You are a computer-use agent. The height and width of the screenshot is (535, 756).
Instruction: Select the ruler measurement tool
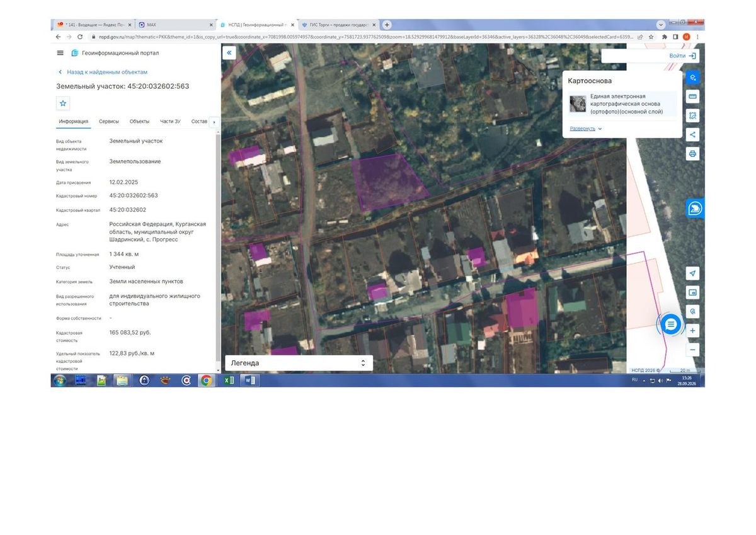692,96
